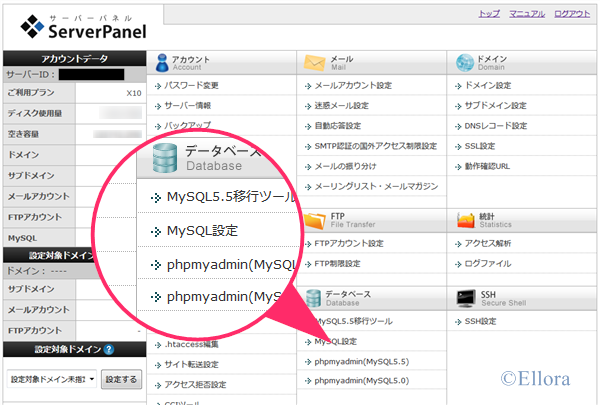Image resolution: width=600 pixels, height=405 pixels.
Task: Open メールアカウント設定
Action: pyautogui.click(x=353, y=85)
